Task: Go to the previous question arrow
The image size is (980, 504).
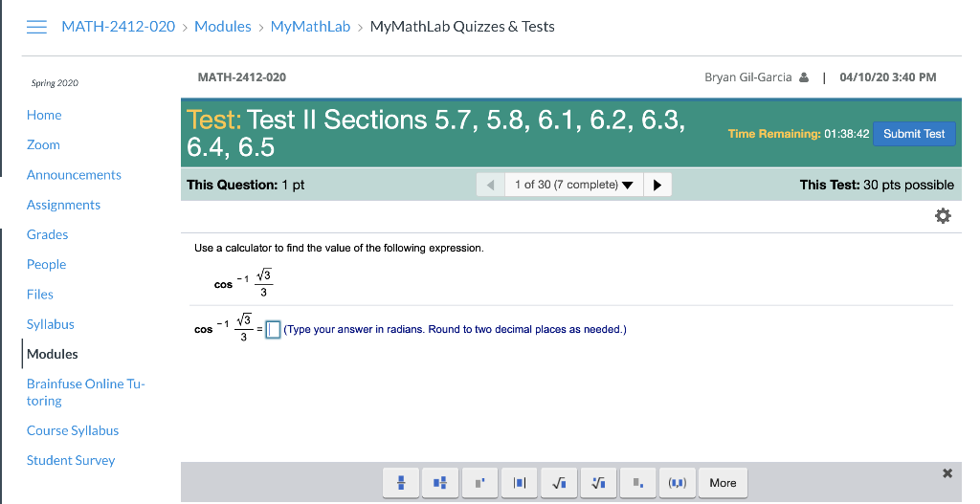Action: (x=491, y=185)
